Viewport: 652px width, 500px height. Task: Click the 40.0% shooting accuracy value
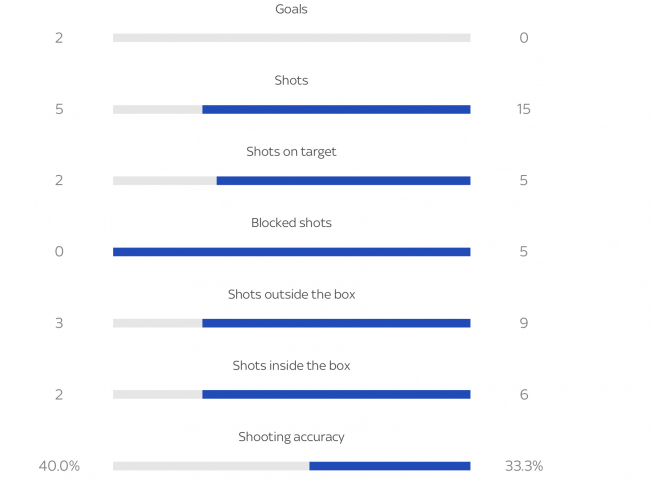point(59,466)
